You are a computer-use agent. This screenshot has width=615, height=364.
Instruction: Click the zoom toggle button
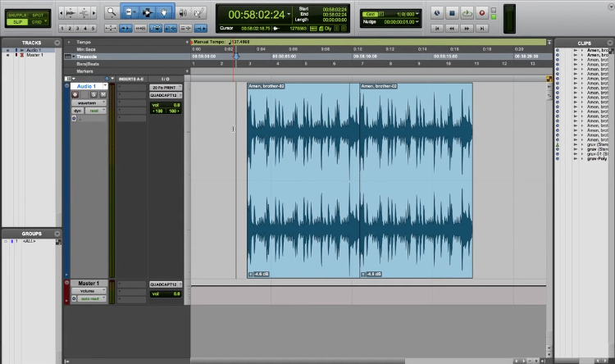(111, 28)
